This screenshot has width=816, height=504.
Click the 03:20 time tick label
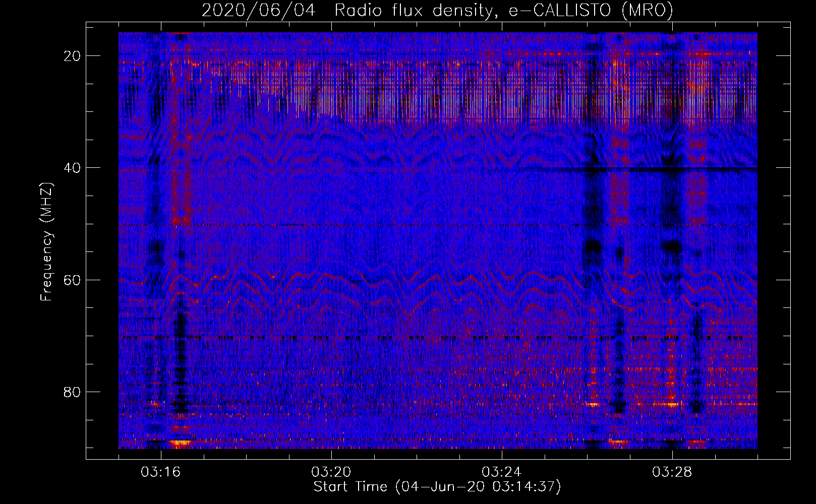[x=331, y=472]
